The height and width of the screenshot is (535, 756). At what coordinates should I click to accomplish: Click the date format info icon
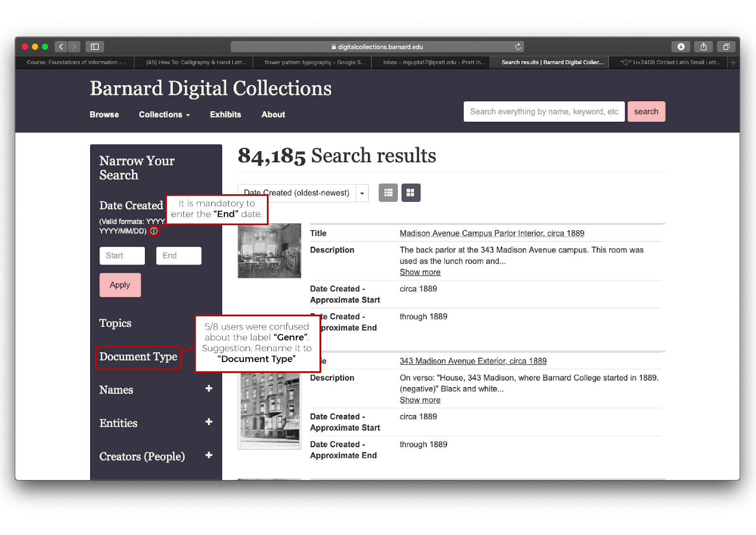pyautogui.click(x=154, y=231)
